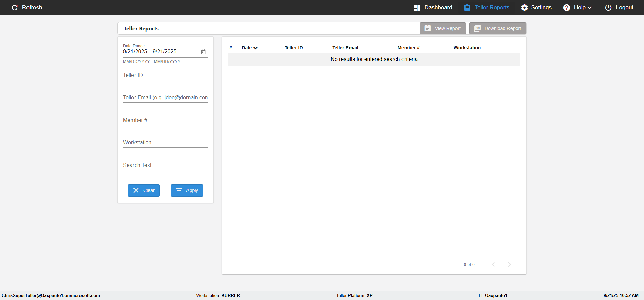Click the 'Teller Platform: XP' status entry
The width and height of the screenshot is (644, 300).
pos(355,296)
